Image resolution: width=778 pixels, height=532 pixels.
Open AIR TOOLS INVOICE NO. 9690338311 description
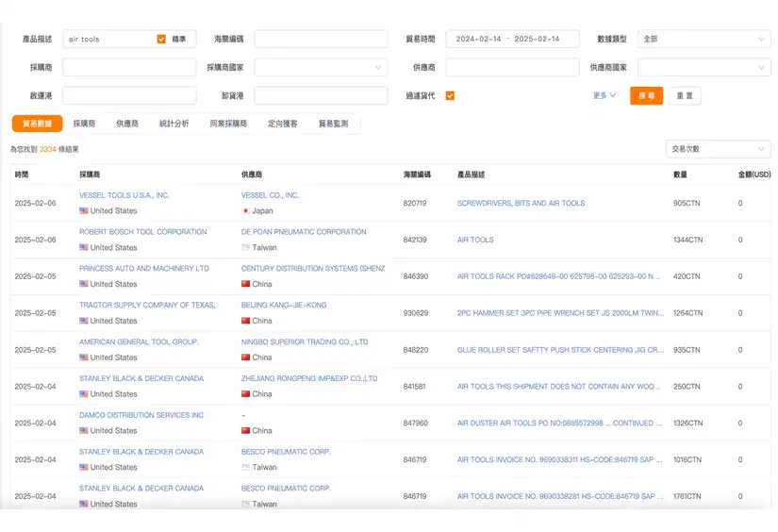tap(559, 460)
